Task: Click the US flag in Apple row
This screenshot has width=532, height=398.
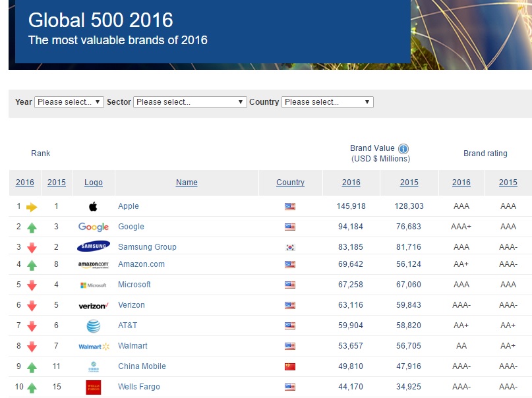Action: (x=290, y=206)
